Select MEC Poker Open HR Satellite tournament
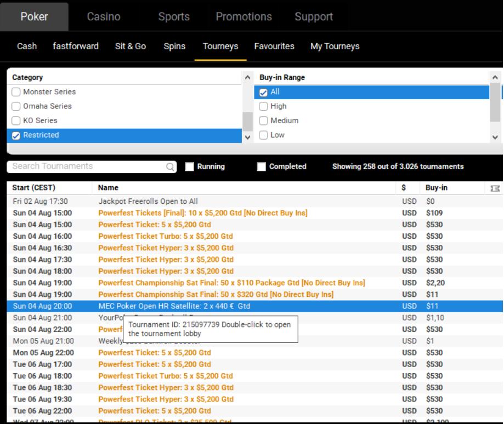The image size is (504, 424). point(254,306)
